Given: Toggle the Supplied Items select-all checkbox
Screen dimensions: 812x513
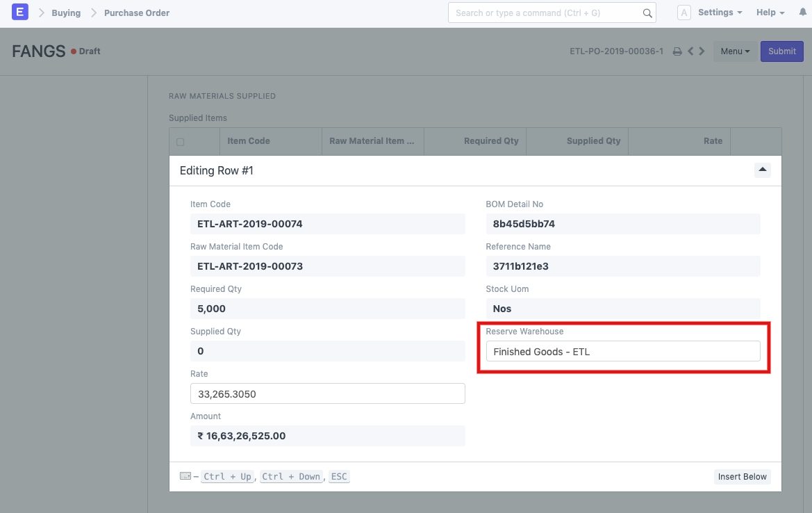Looking at the screenshot, I should point(181,142).
